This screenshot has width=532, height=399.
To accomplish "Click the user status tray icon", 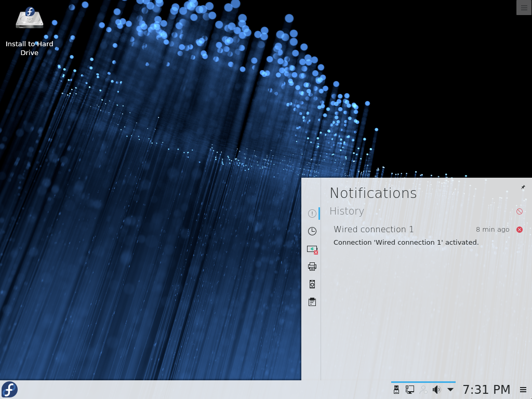I will 423,390.
